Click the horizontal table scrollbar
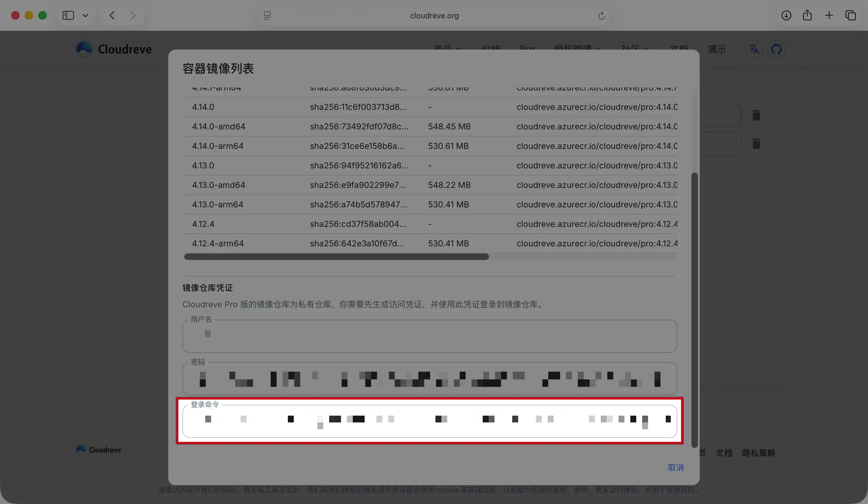Image resolution: width=868 pixels, height=504 pixels. click(336, 256)
